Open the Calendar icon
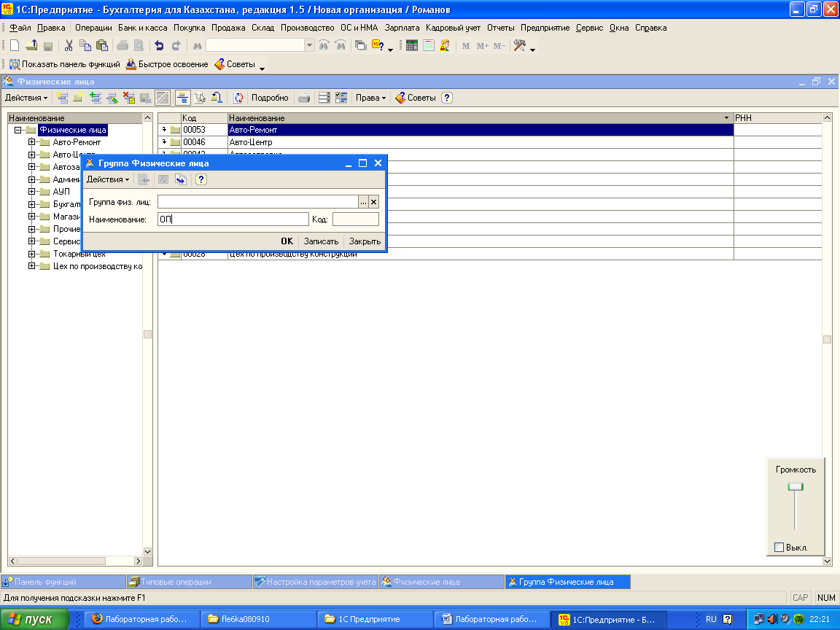 click(x=428, y=45)
